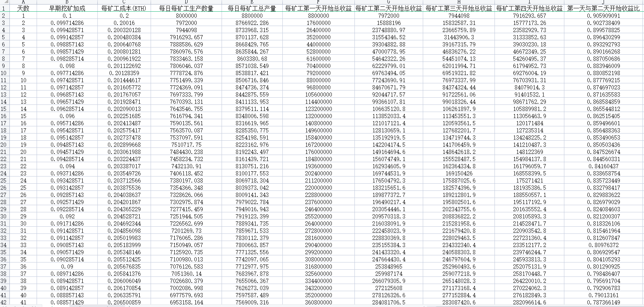Click the 每矿工第四天开始总收益 header cell
The height and width of the screenshot is (307, 644).
tap(529, 8)
